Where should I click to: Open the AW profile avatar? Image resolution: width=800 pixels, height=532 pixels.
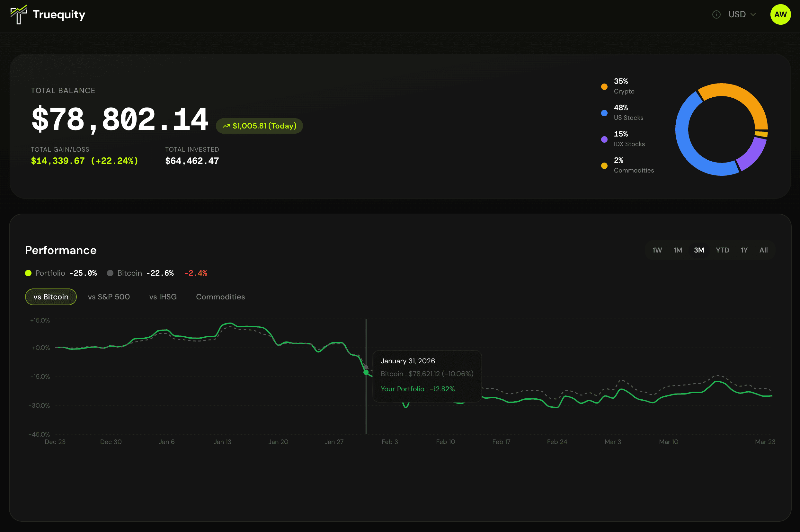tap(780, 14)
